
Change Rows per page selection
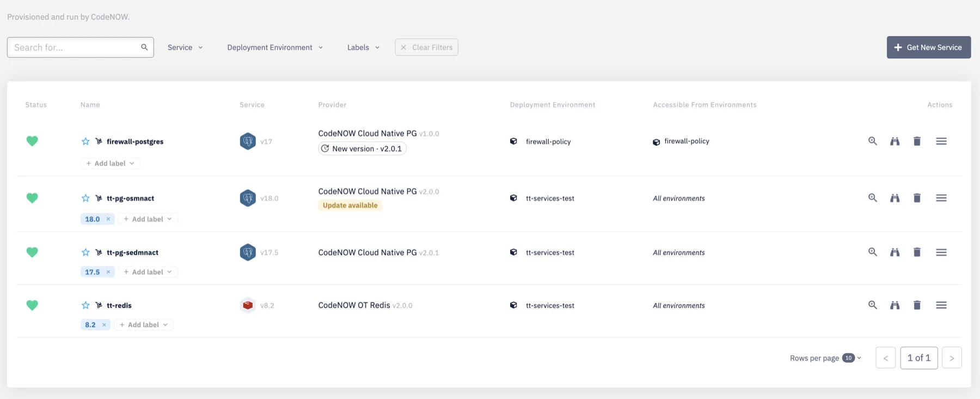coord(852,358)
